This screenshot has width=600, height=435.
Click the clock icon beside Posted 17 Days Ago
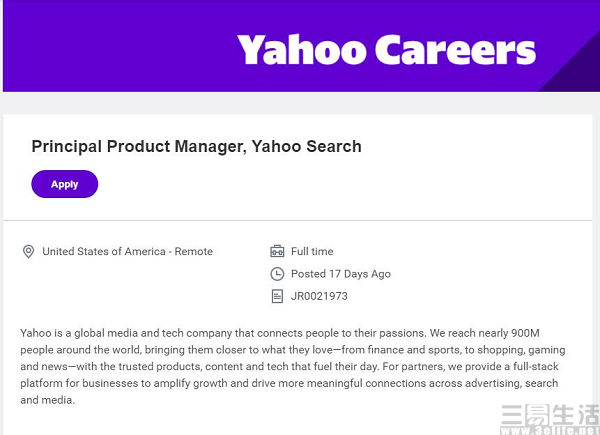click(277, 274)
